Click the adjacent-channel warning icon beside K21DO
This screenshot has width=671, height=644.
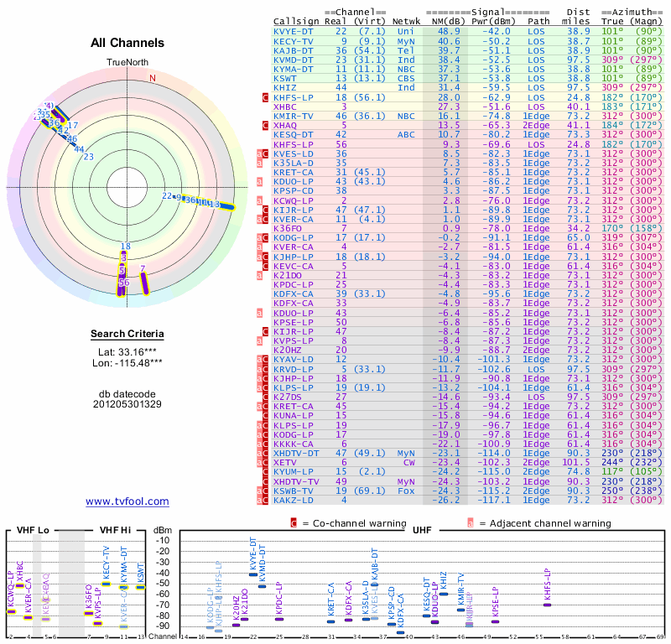pos(261,275)
